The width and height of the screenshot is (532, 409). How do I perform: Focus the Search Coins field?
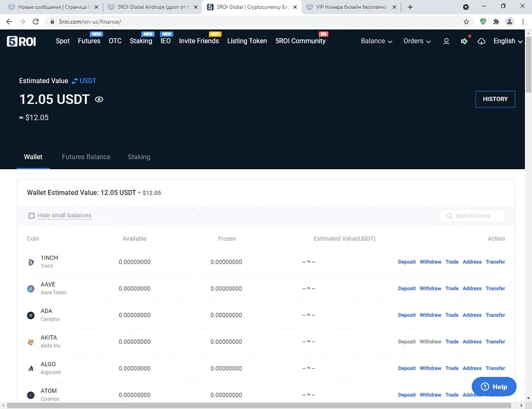click(x=471, y=215)
